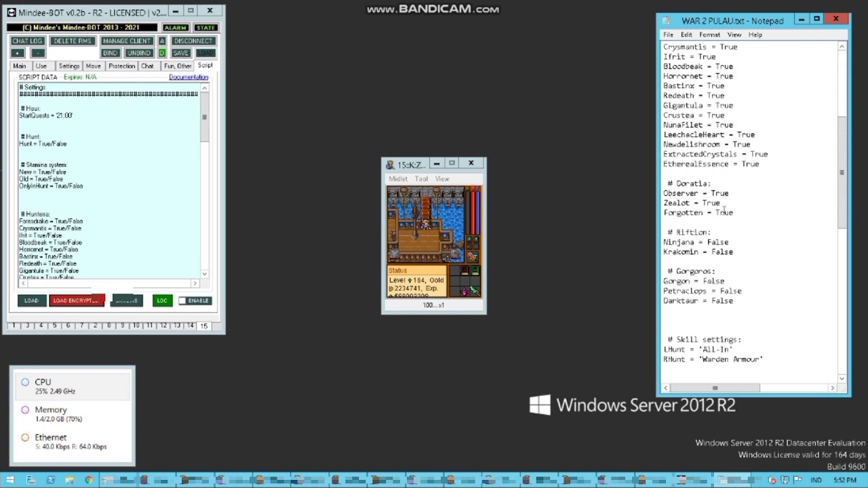Select the Memory entry in the resource panel
This screenshot has height=488, width=868.
(x=73, y=413)
